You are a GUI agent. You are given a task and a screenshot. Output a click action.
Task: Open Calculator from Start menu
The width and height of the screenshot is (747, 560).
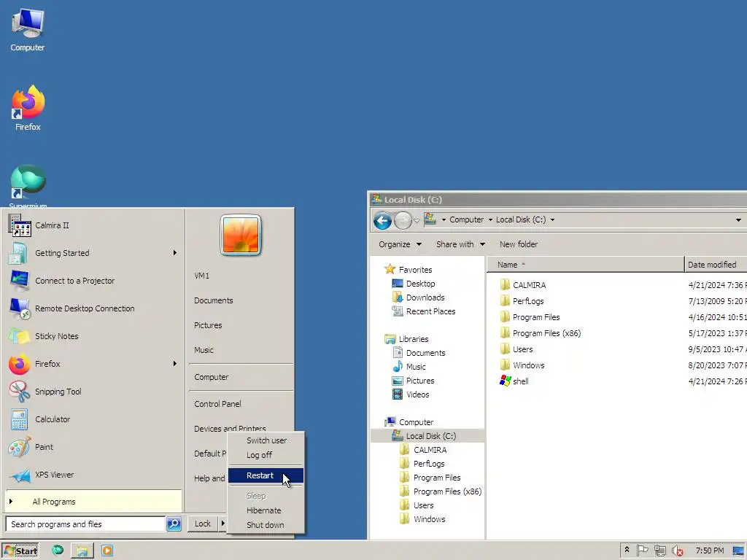click(93, 419)
